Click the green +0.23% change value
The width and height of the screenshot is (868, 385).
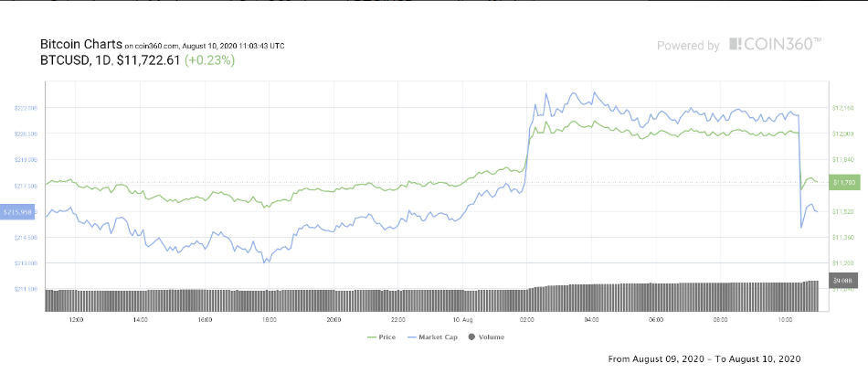pos(209,60)
